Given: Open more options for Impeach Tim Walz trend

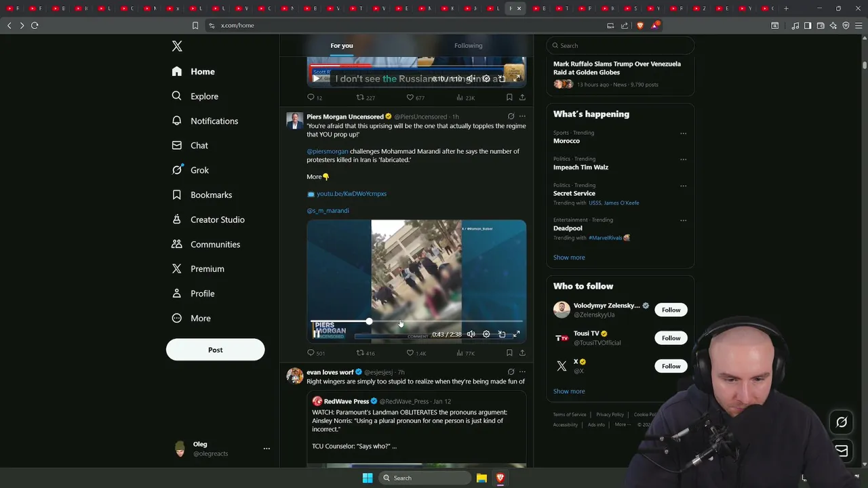Looking at the screenshot, I should pyautogui.click(x=683, y=159).
